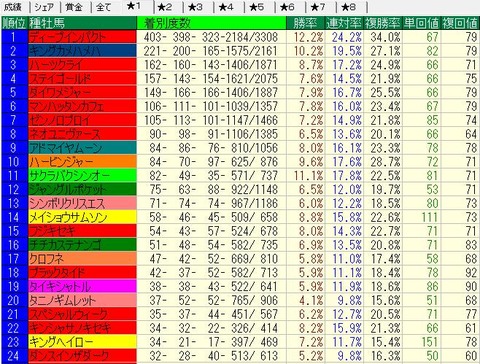Viewport: 480px width, 364px height.
Task: Select the マンハッタンカフェ stallion name
Action: pyautogui.click(x=82, y=106)
